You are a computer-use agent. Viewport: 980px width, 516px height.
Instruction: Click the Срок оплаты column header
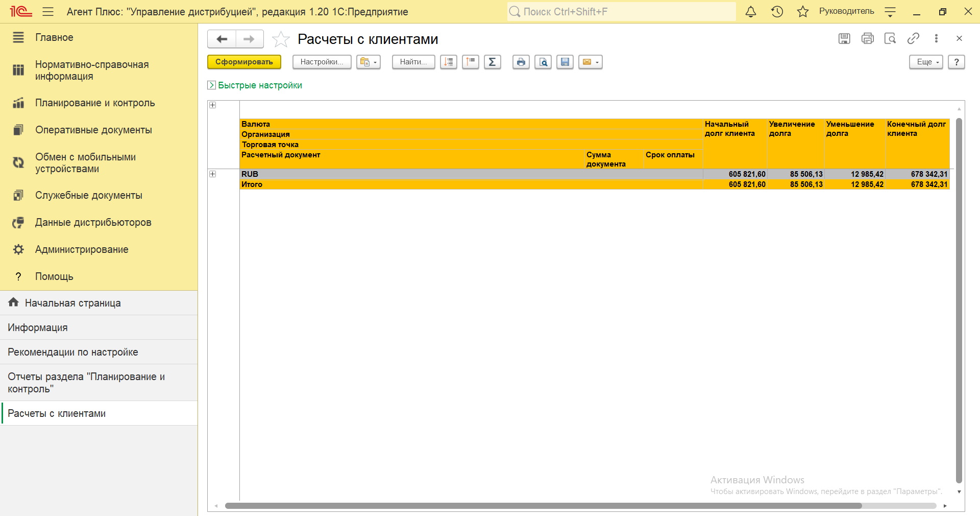(x=670, y=155)
